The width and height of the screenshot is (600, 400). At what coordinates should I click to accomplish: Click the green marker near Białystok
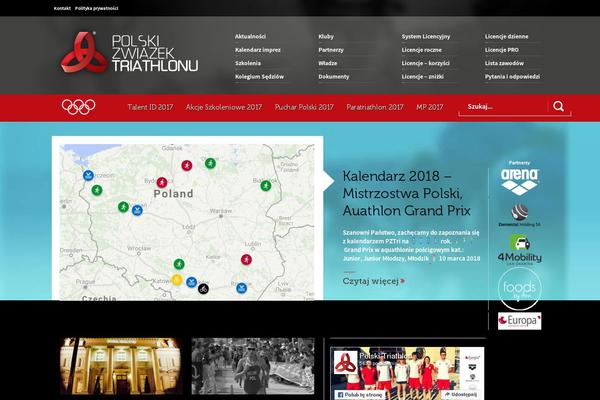[266, 186]
